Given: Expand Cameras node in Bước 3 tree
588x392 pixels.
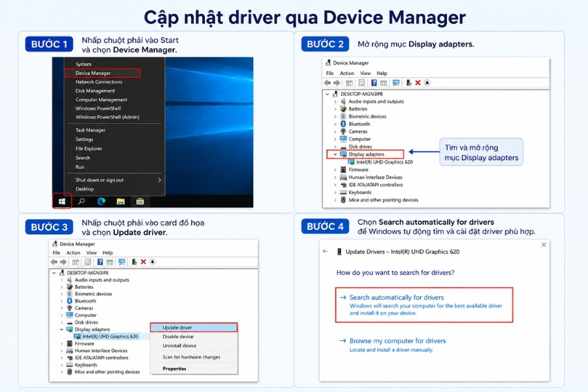Looking at the screenshot, I should point(62,308).
